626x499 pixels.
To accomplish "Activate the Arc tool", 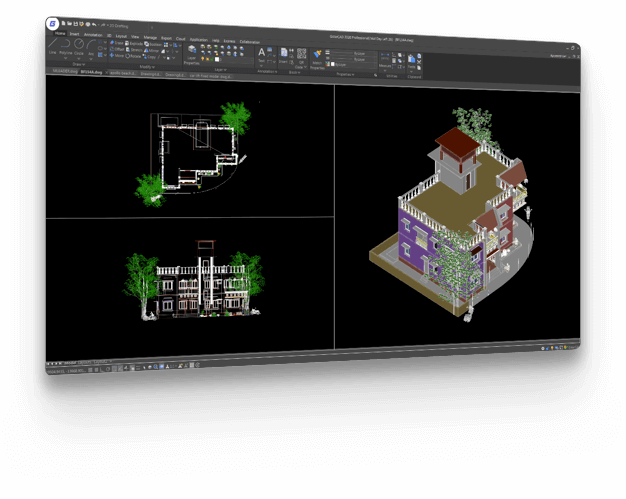I will (92, 47).
